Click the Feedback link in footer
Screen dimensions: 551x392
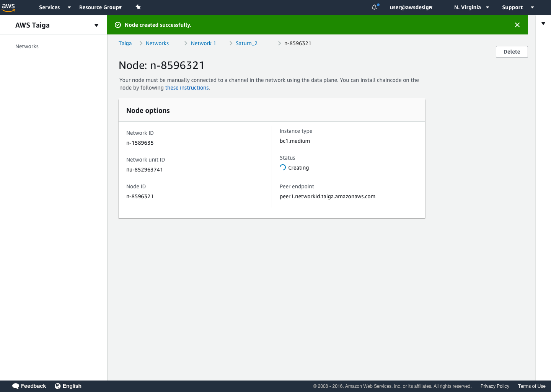(33, 386)
